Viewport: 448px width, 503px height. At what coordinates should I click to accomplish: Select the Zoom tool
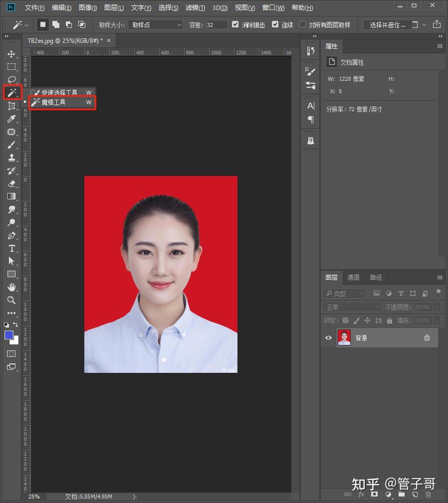click(11, 300)
